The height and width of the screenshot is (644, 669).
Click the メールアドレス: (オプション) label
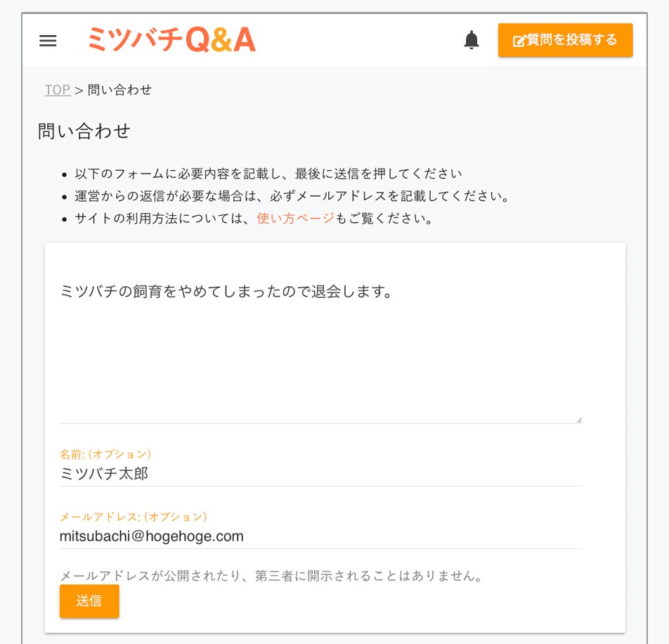pyautogui.click(x=133, y=517)
